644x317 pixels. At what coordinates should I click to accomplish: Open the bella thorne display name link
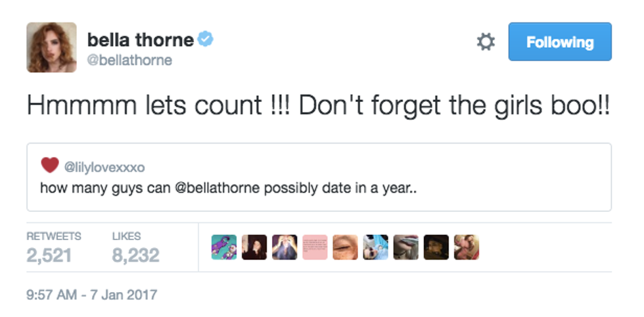(x=140, y=40)
